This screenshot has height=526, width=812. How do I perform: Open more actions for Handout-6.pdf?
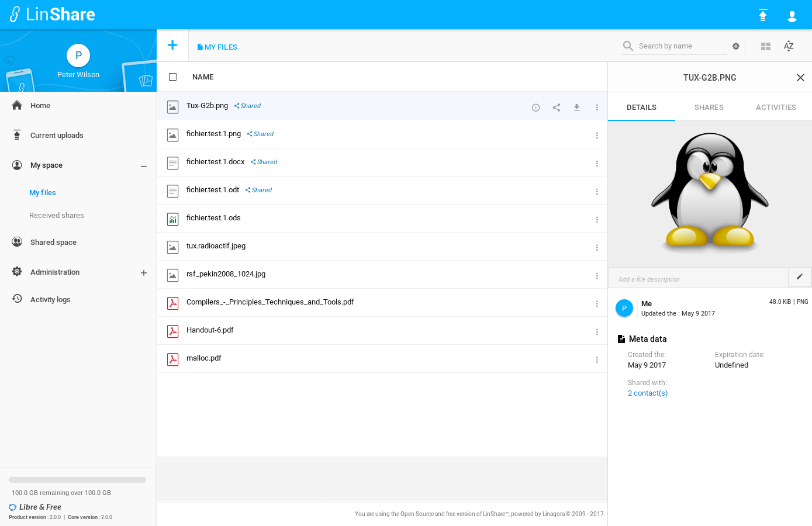point(597,332)
